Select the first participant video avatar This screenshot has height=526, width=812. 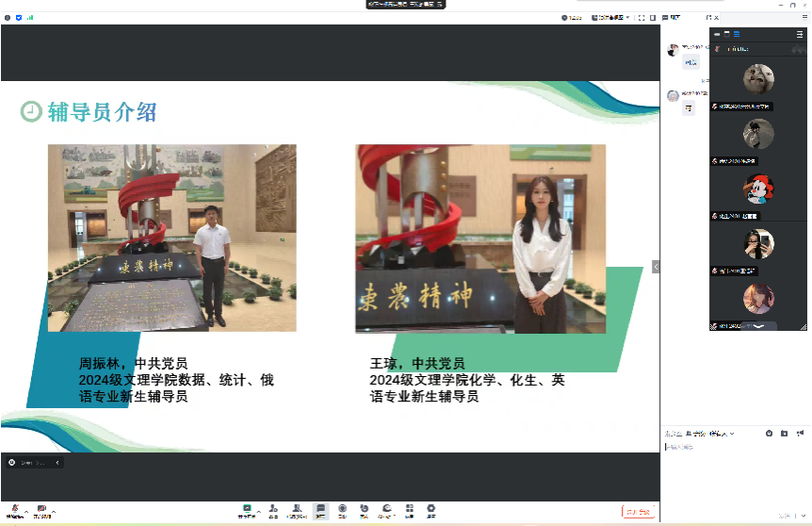(758, 79)
